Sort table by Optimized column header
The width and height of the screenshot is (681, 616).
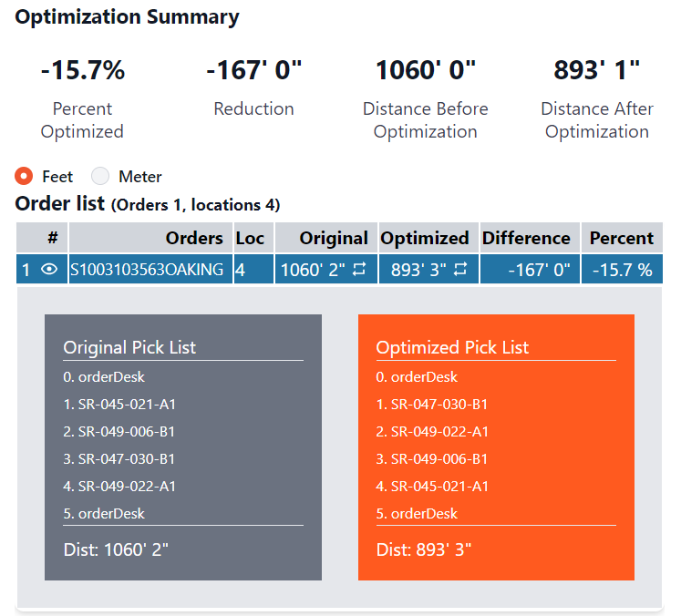click(425, 238)
